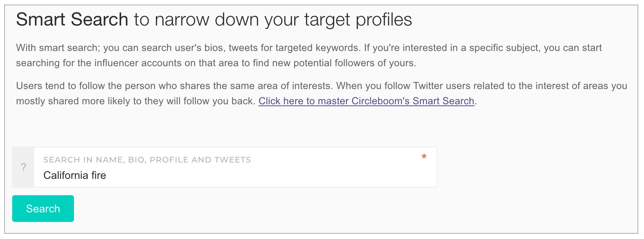644x239 pixels.
Task: Click the word 'fire' in the search box
Action: tap(99, 175)
